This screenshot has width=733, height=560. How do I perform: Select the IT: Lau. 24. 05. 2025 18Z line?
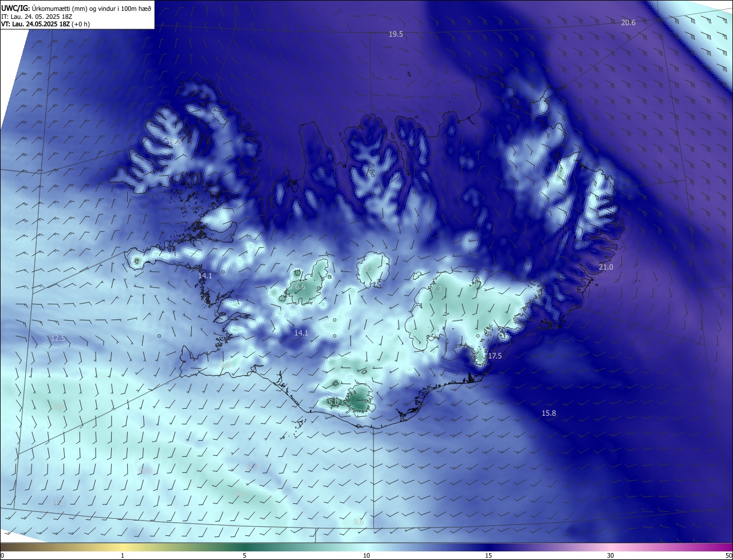tap(37, 16)
